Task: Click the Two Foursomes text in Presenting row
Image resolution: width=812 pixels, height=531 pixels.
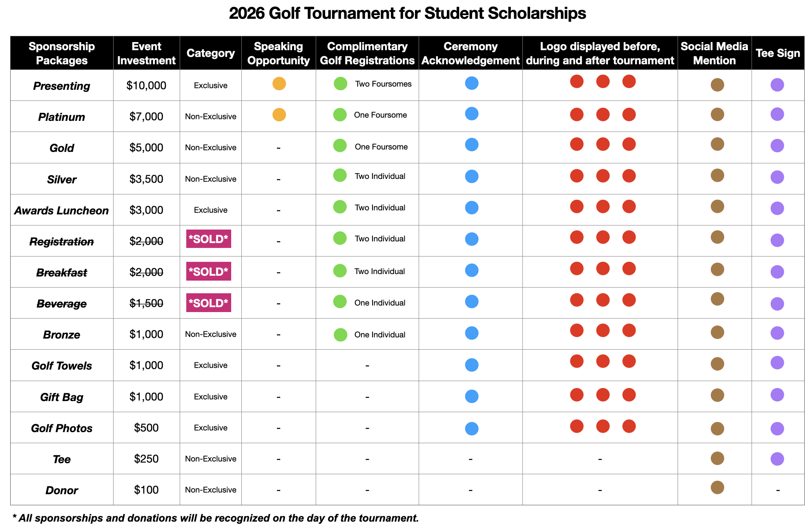Action: coord(383,84)
